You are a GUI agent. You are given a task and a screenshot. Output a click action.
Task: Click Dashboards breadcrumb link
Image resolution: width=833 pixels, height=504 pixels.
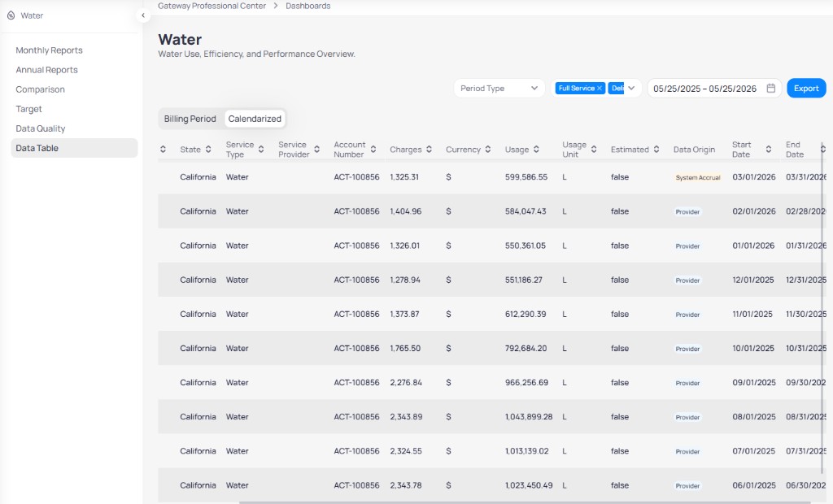308,6
